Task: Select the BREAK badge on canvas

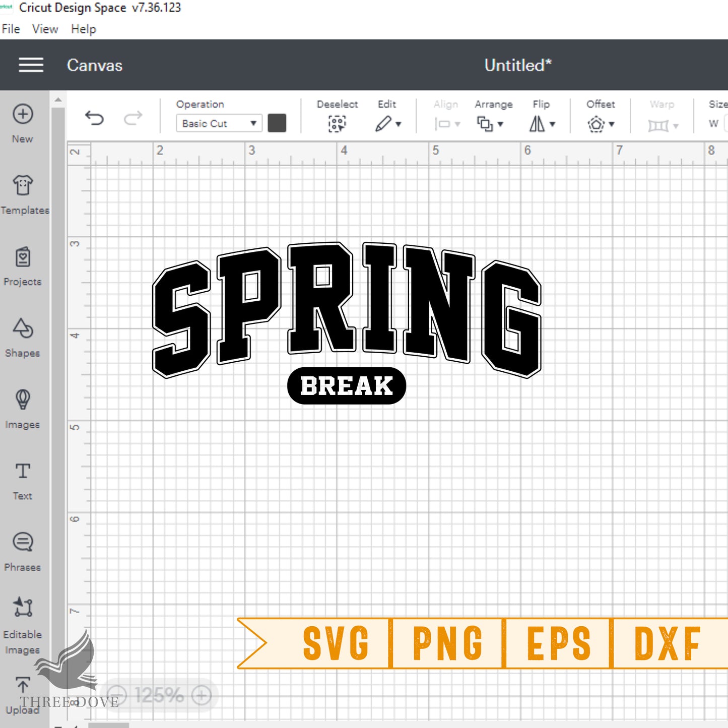Action: pyautogui.click(x=347, y=386)
